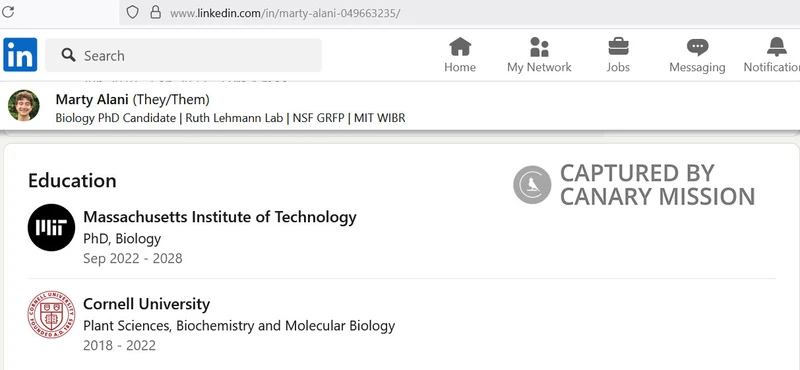Open the MIT logo in Education

click(51, 228)
